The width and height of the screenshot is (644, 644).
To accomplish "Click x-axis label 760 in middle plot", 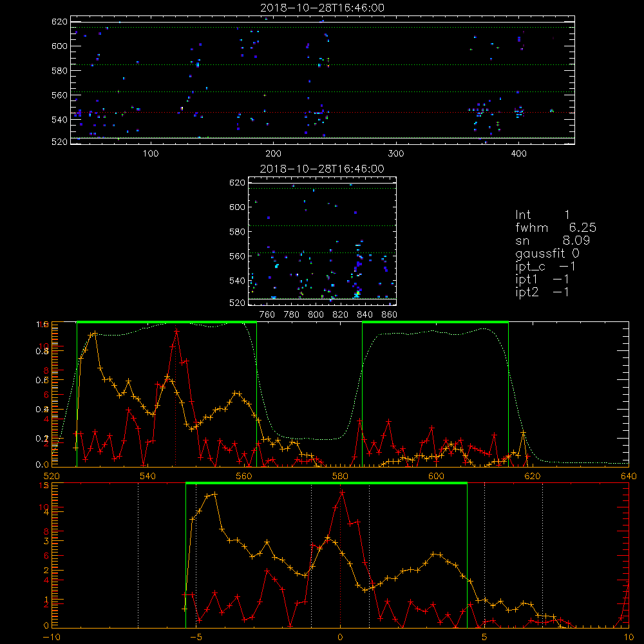I will 267,315.
